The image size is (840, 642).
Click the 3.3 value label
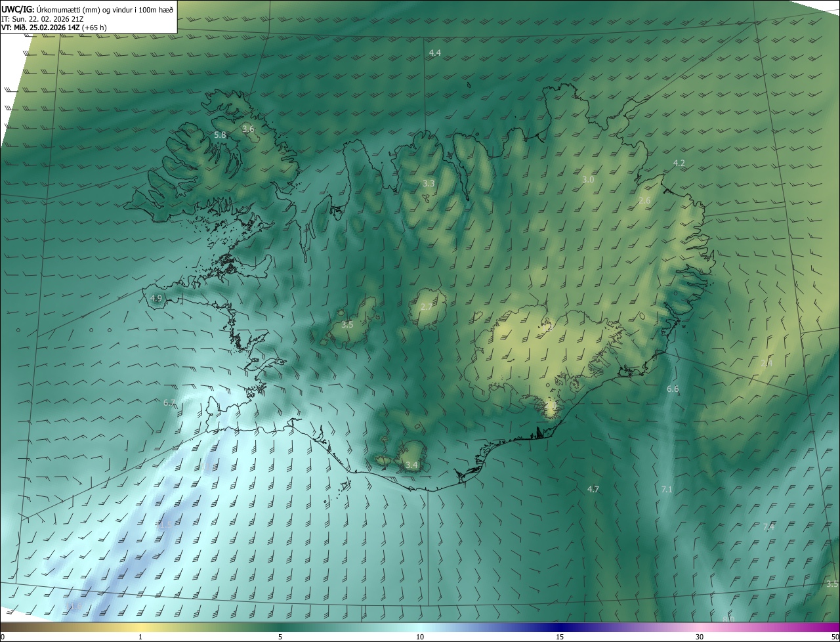pyautogui.click(x=429, y=183)
